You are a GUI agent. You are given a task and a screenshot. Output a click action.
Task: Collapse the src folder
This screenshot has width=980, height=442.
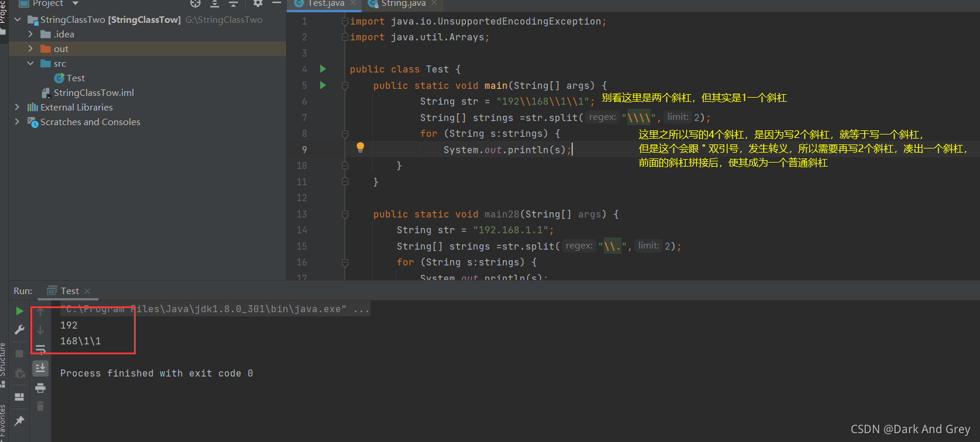click(30, 64)
